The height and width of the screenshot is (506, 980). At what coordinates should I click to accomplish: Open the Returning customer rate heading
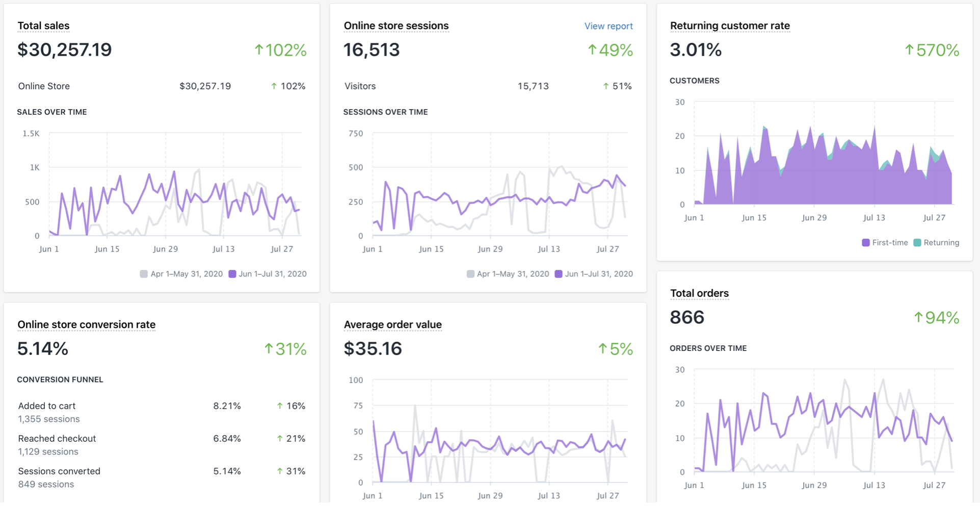729,26
